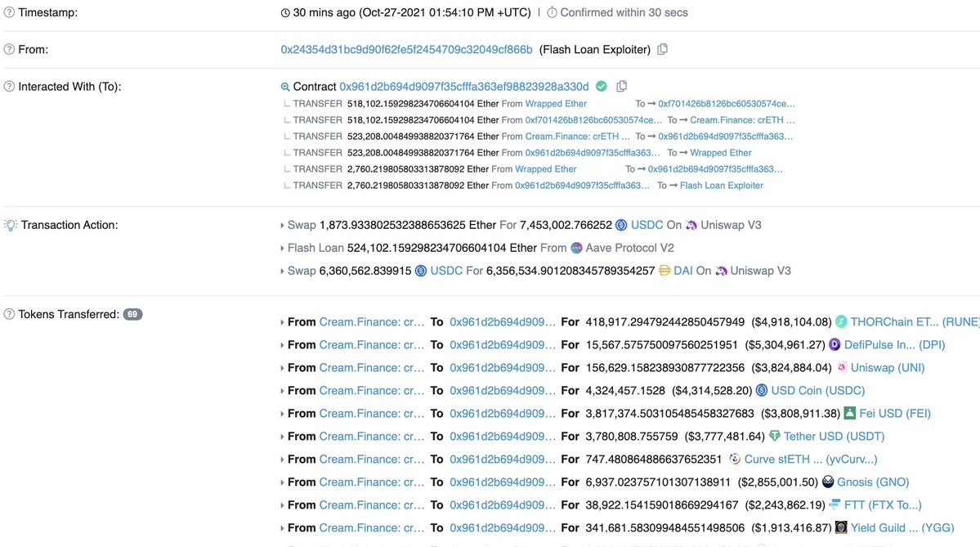Open the contract magnifier icon
The width and height of the screenshot is (980, 547).
[x=285, y=87]
